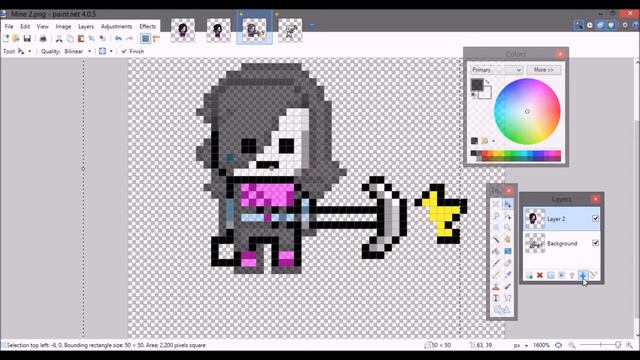
Task: Click the Crop to selection icon
Action: pyautogui.click(x=92, y=39)
